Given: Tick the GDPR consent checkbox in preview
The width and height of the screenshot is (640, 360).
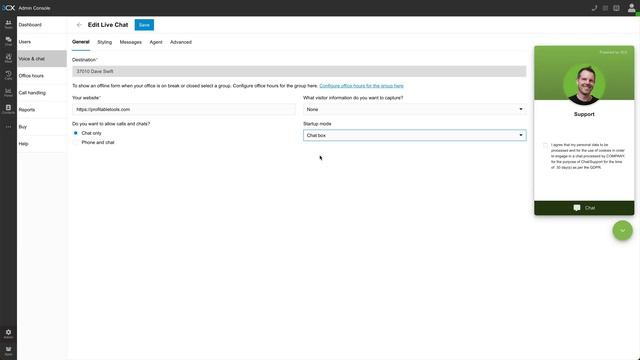Looking at the screenshot, I should [x=545, y=145].
